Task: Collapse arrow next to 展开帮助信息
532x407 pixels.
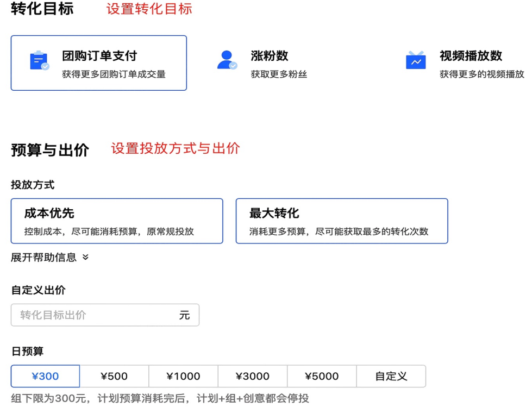Action: click(x=84, y=257)
